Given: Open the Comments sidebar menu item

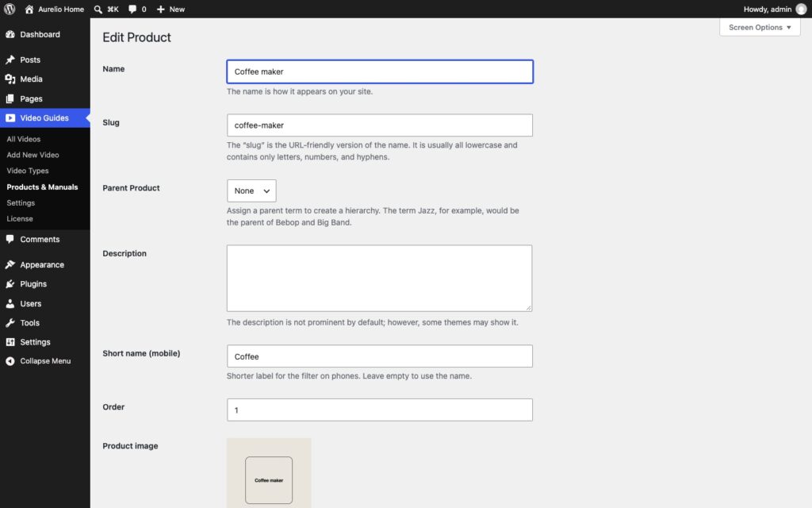Looking at the screenshot, I should pyautogui.click(x=45, y=239).
